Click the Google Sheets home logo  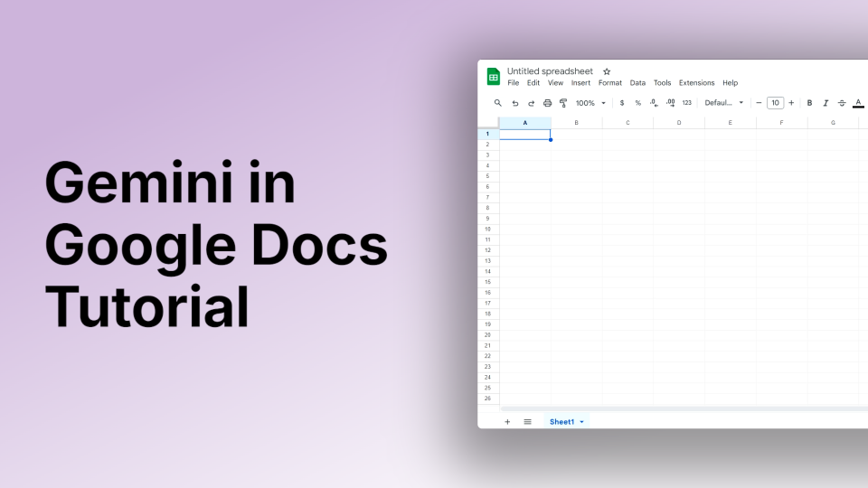tap(494, 76)
